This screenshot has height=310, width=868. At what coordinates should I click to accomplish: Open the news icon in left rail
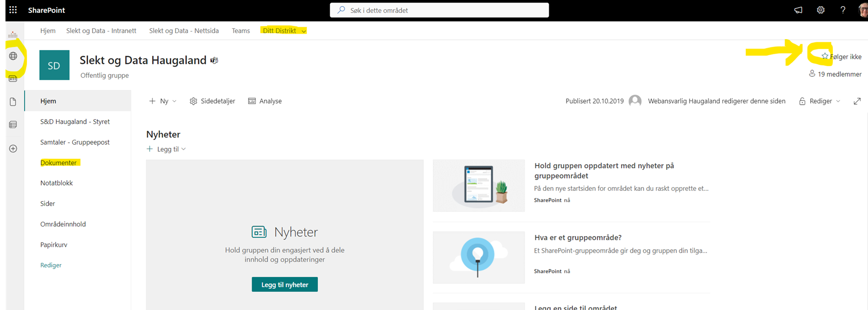(x=13, y=79)
